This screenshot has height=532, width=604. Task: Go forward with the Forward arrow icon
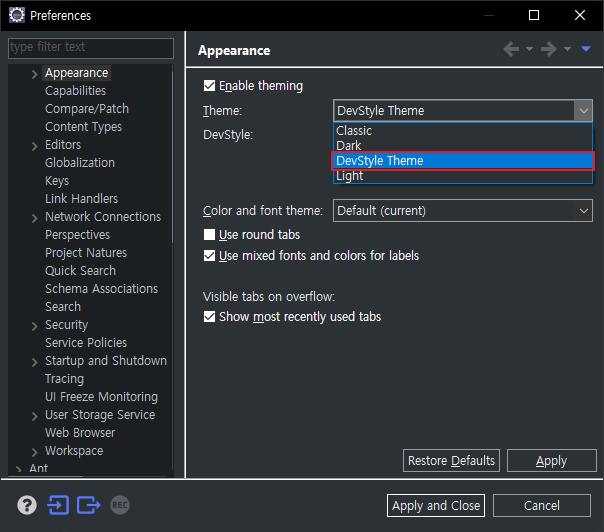pos(549,49)
